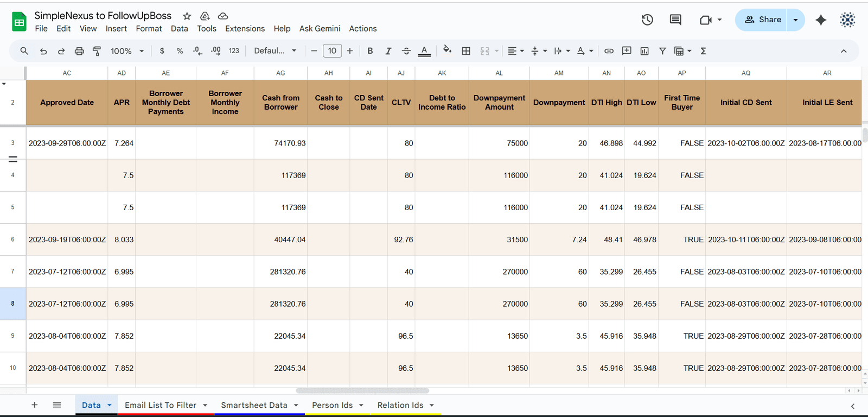Screen dimensions: 868x417
Task: Open the Extensions menu
Action: coord(245,29)
